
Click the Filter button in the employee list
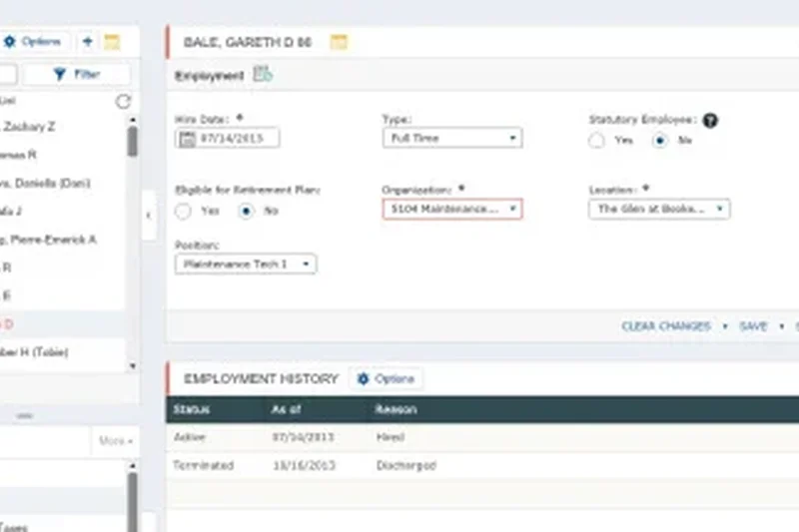(77, 74)
